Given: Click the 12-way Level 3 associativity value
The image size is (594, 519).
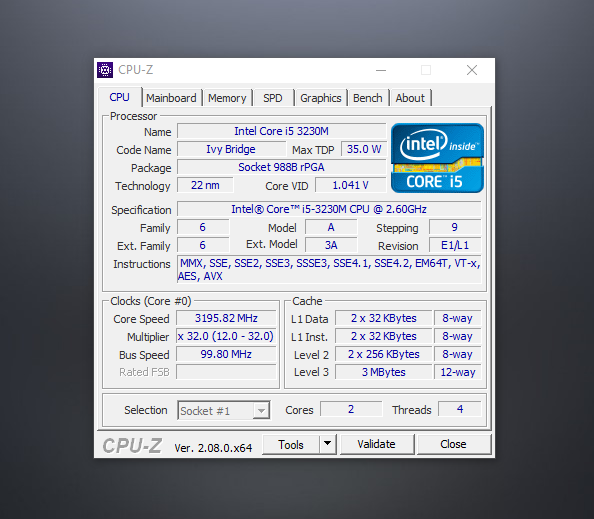Looking at the screenshot, I should [x=458, y=372].
